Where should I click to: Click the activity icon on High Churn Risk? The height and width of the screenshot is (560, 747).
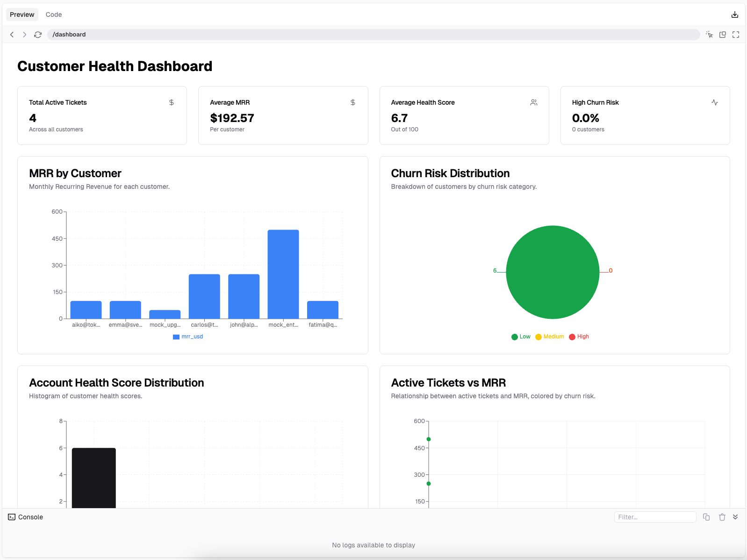point(715,102)
